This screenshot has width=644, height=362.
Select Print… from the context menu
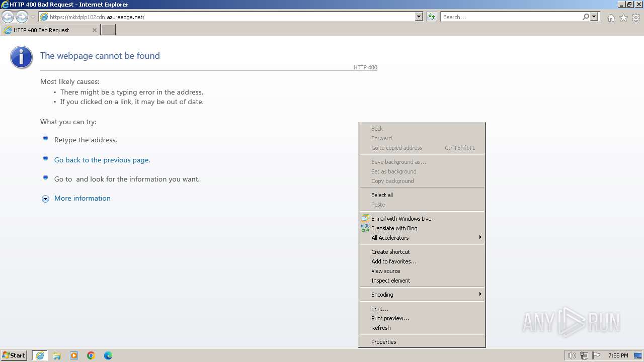pyautogui.click(x=422, y=309)
